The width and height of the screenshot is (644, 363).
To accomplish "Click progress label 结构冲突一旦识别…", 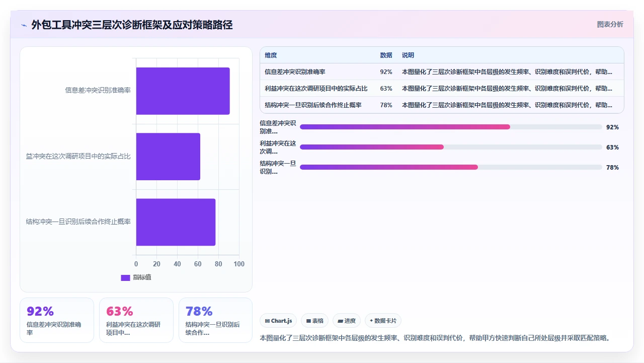I will 278,167.
